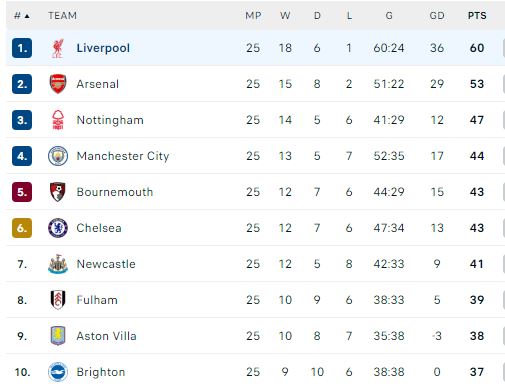Click the Fulham club crest icon
The height and width of the screenshot is (389, 505).
tap(58, 300)
